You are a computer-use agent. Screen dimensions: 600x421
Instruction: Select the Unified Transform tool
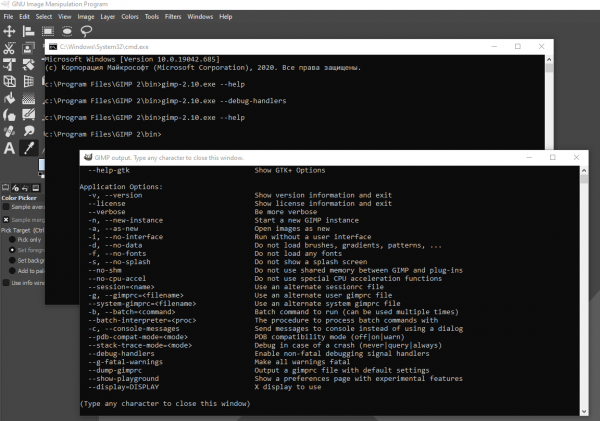pyautogui.click(x=28, y=64)
